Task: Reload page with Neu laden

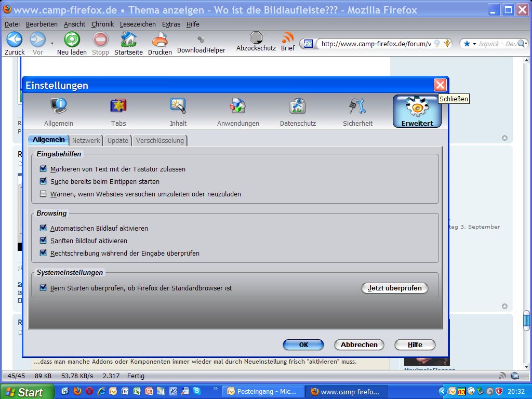Action: (72, 39)
